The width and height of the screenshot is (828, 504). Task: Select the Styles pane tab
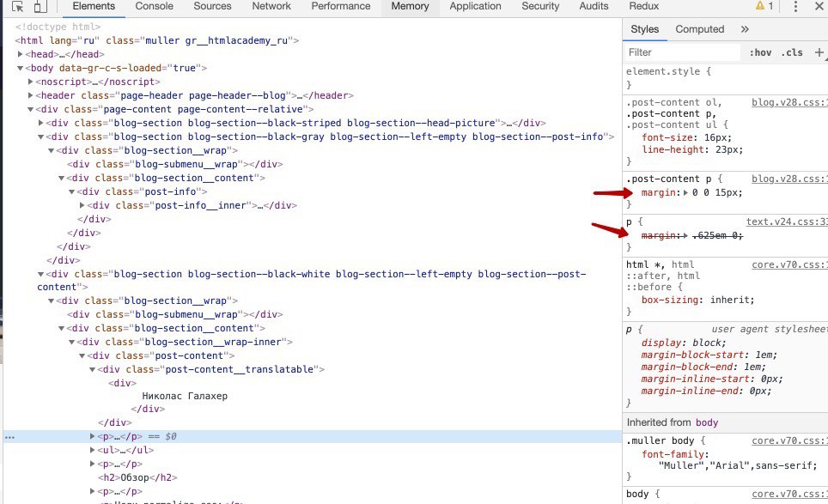pyautogui.click(x=645, y=29)
